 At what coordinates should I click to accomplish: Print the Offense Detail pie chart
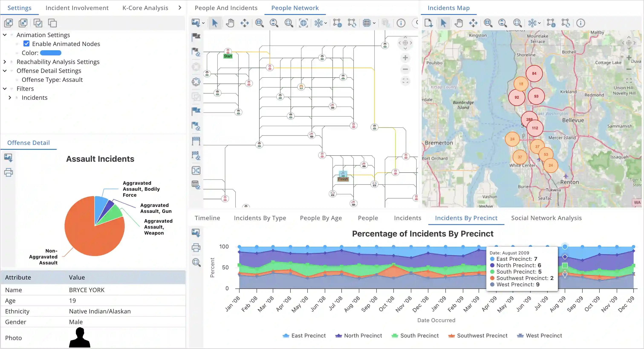click(x=8, y=172)
